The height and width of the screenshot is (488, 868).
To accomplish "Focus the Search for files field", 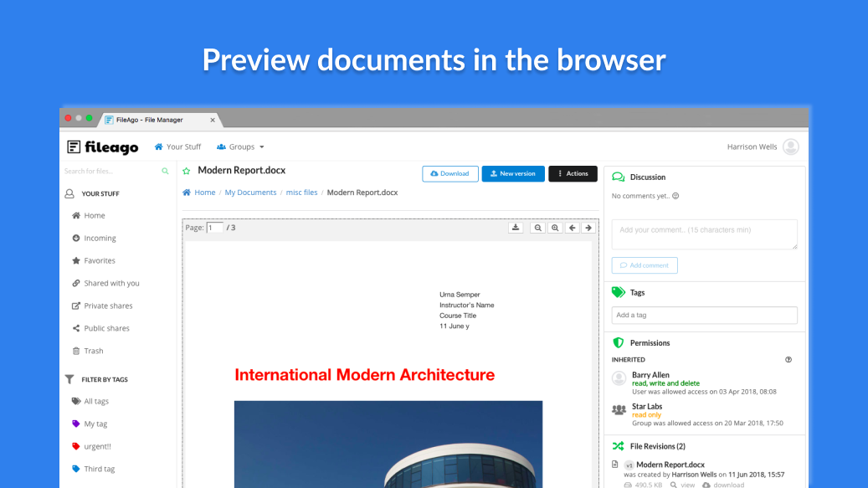I will click(x=110, y=171).
